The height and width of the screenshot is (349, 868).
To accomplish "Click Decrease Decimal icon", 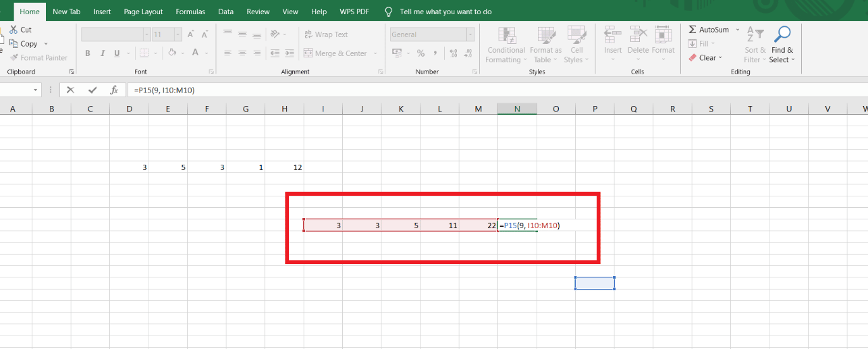I will (x=469, y=53).
